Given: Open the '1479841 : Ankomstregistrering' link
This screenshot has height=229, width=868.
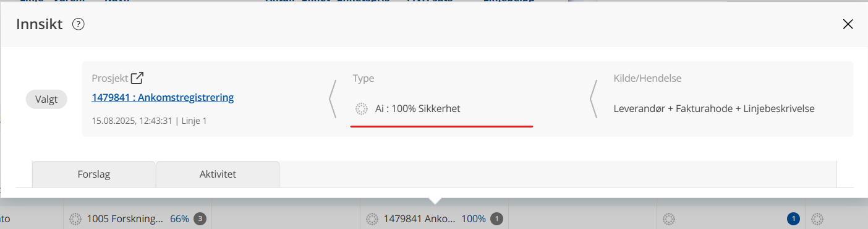Looking at the screenshot, I should click(x=163, y=97).
